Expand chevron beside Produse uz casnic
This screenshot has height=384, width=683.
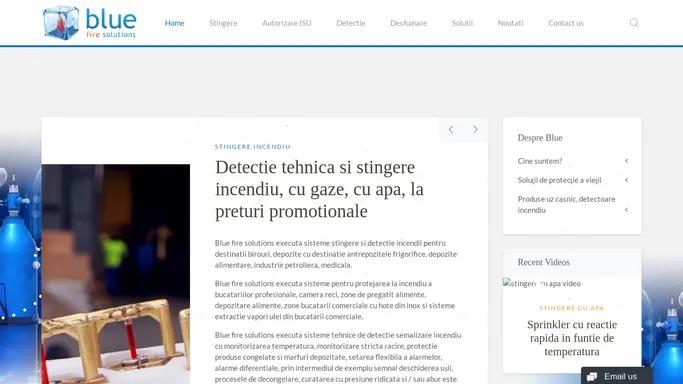point(626,210)
